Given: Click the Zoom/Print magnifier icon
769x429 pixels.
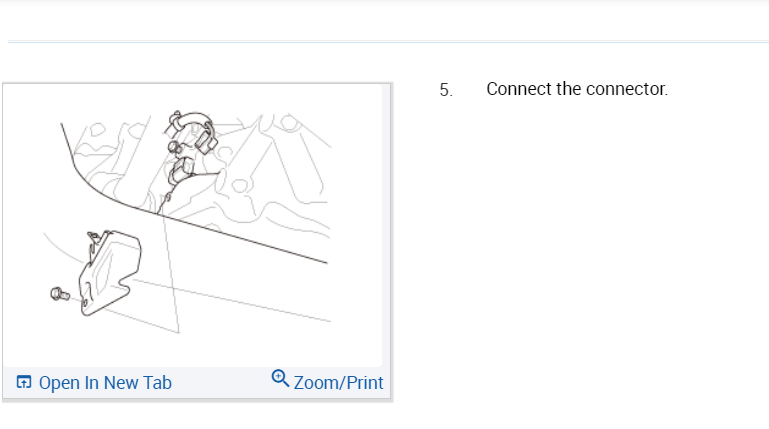Looking at the screenshot, I should click(280, 378).
